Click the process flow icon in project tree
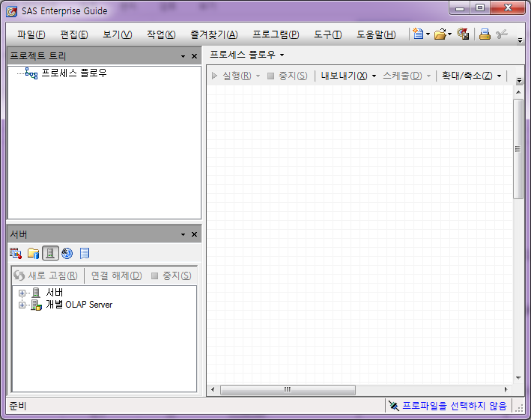 (31, 73)
